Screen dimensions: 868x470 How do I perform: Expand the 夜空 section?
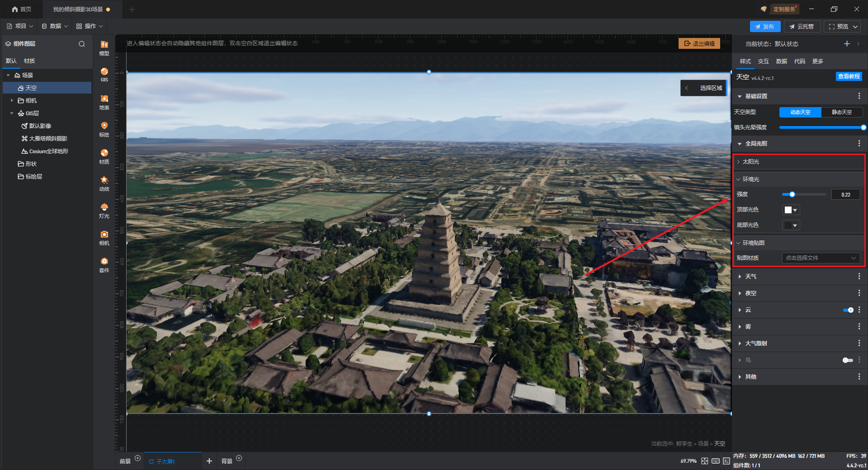[740, 293]
